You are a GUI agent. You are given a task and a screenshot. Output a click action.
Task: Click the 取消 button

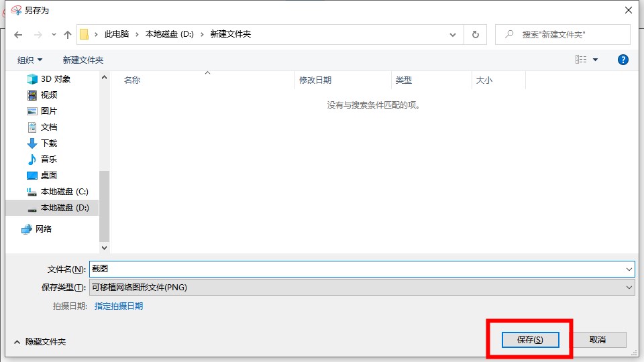tap(597, 340)
